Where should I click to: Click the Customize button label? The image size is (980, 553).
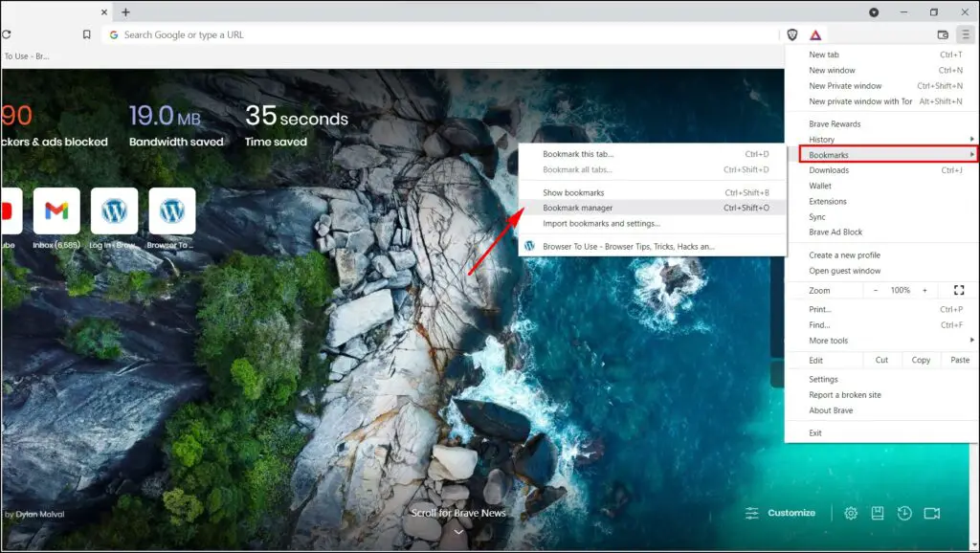click(791, 513)
